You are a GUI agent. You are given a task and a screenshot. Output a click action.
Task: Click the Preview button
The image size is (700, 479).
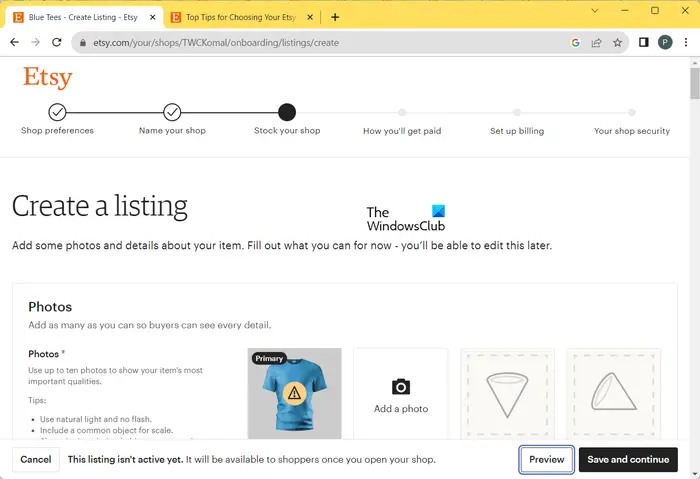click(x=546, y=459)
